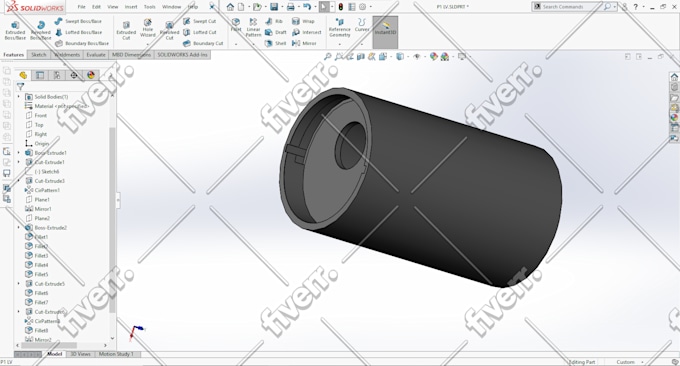The width and height of the screenshot is (680, 366).
Task: Open the Tools menu
Action: [150, 7]
